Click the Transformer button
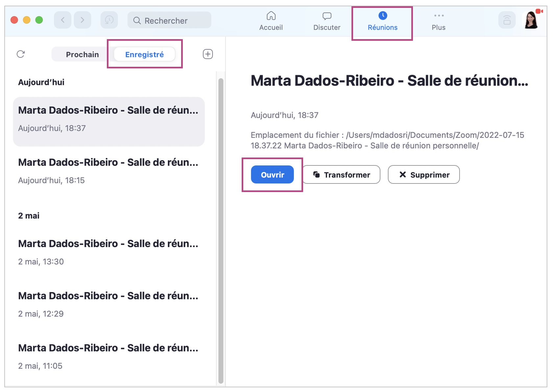Viewport: 553px width, 392px height. pos(341,175)
